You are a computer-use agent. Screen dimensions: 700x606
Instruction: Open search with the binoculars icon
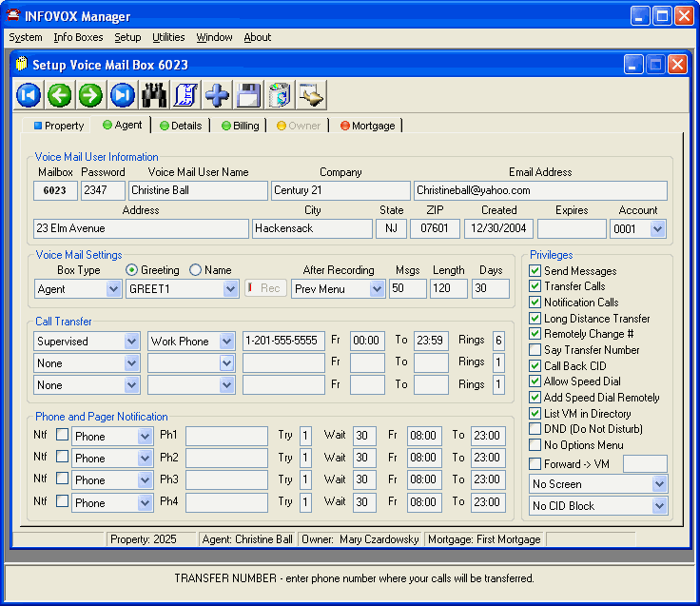154,95
